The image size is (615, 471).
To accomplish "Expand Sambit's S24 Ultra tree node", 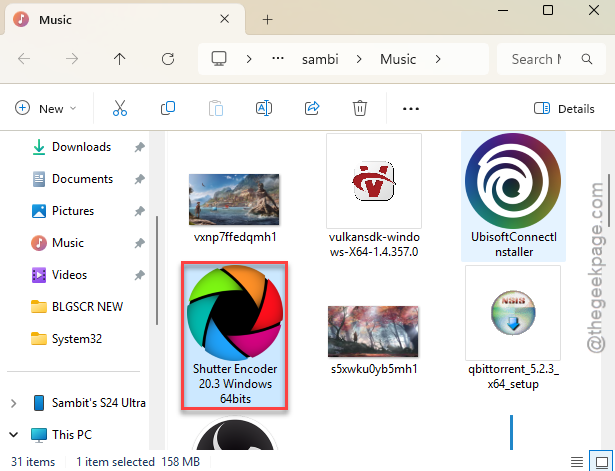I will 14,403.
